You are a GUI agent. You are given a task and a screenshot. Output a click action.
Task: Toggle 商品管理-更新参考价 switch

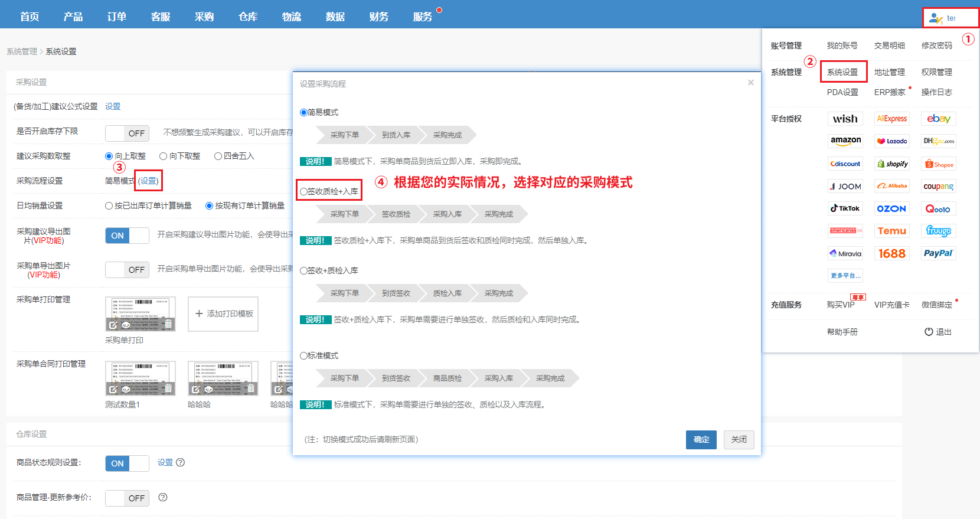pyautogui.click(x=127, y=498)
